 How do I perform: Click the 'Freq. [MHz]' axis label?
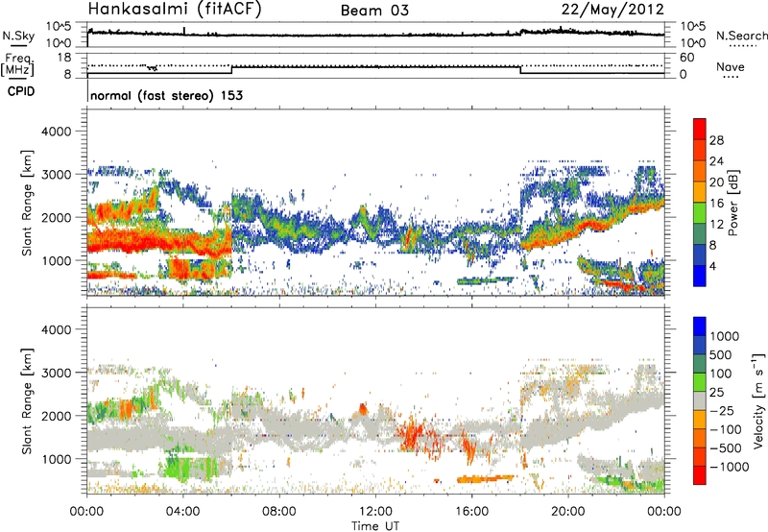(x=17, y=65)
